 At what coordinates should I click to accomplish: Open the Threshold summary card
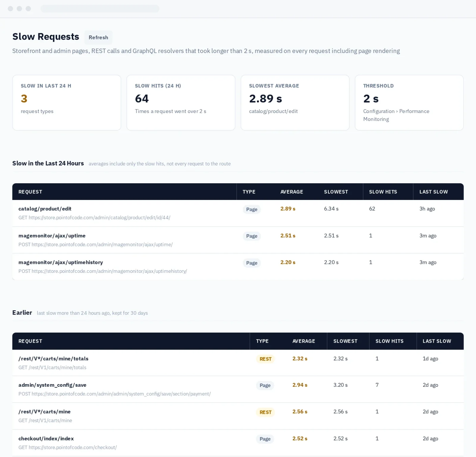coord(409,103)
